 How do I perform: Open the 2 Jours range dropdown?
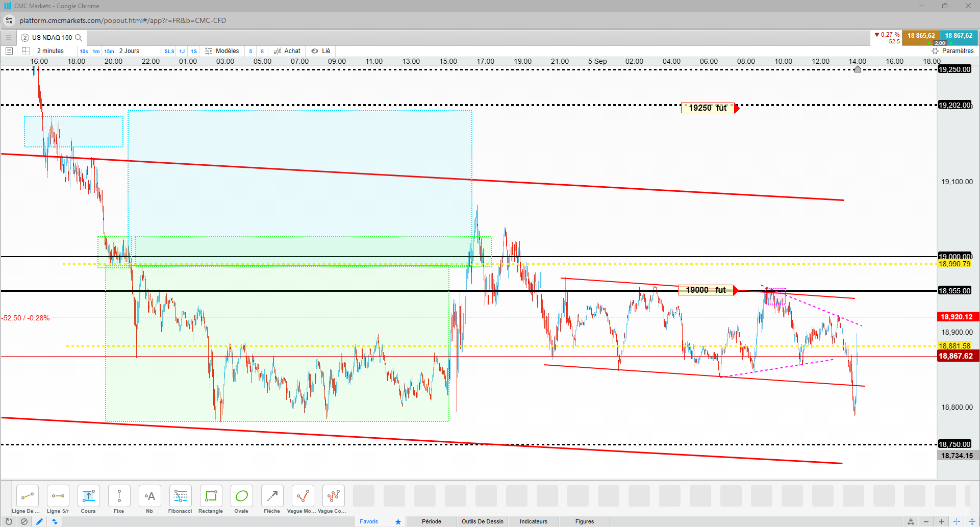pos(129,51)
